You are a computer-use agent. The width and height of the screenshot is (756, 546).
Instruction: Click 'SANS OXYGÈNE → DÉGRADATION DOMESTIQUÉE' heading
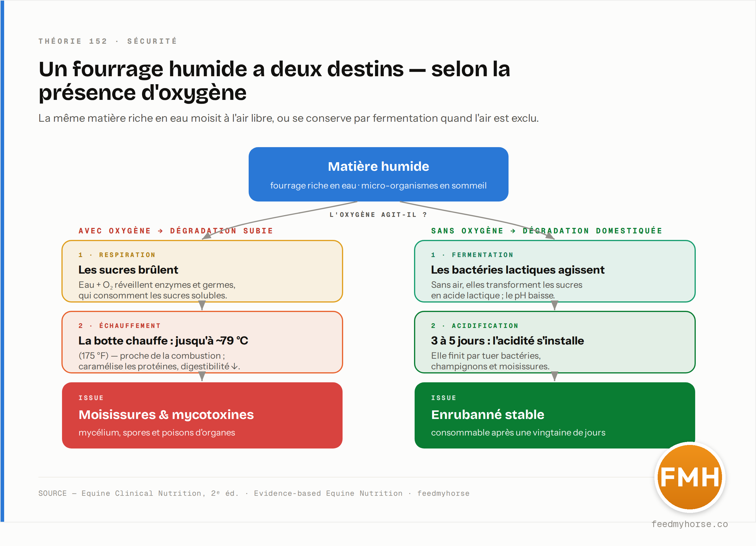[x=547, y=230]
